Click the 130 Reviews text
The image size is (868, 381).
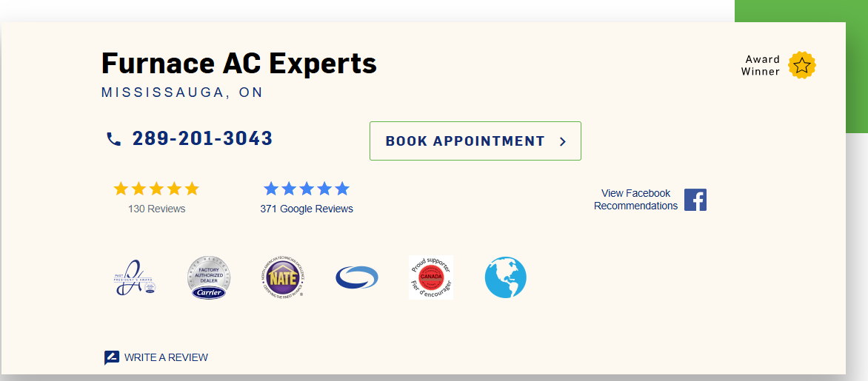click(x=156, y=209)
